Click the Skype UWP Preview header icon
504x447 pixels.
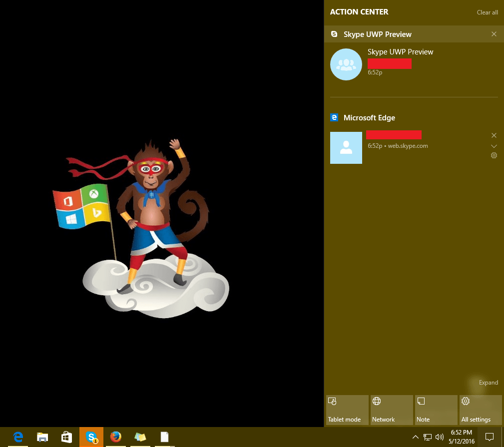pyautogui.click(x=334, y=34)
